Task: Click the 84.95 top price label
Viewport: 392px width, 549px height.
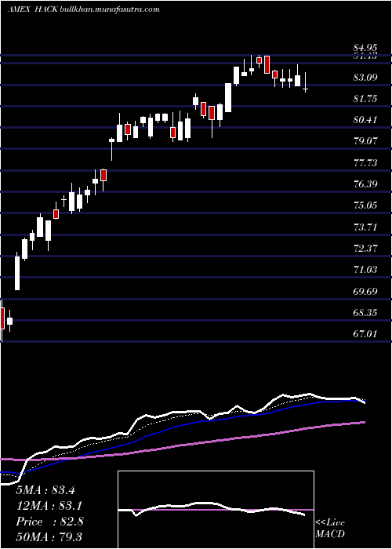Action: click(x=365, y=47)
